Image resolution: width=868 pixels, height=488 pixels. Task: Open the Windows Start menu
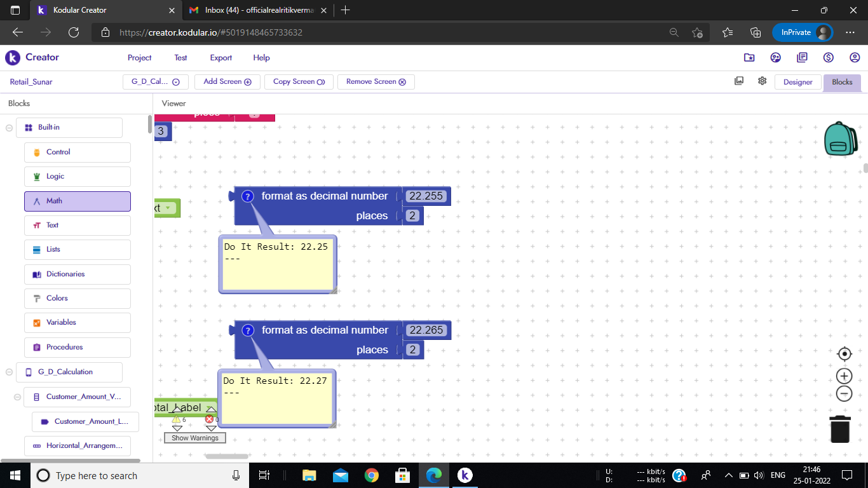pos(15,475)
